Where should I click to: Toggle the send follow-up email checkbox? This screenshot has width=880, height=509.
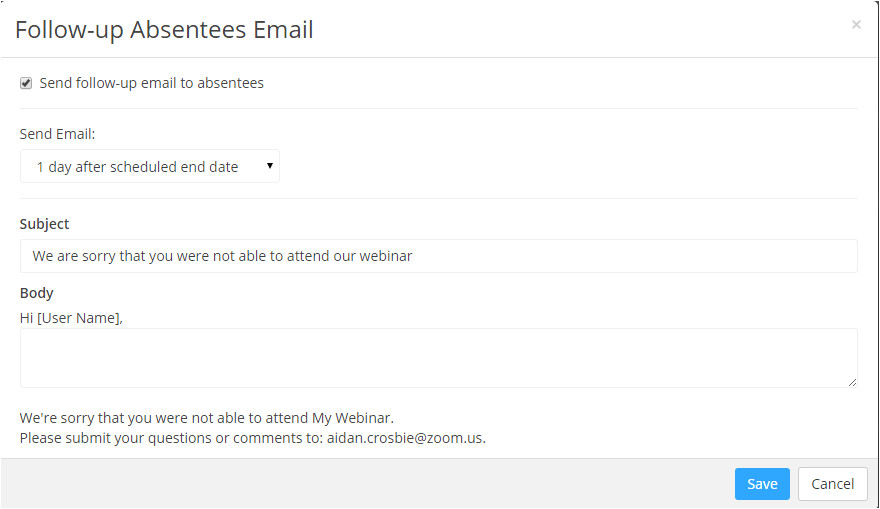pos(27,83)
